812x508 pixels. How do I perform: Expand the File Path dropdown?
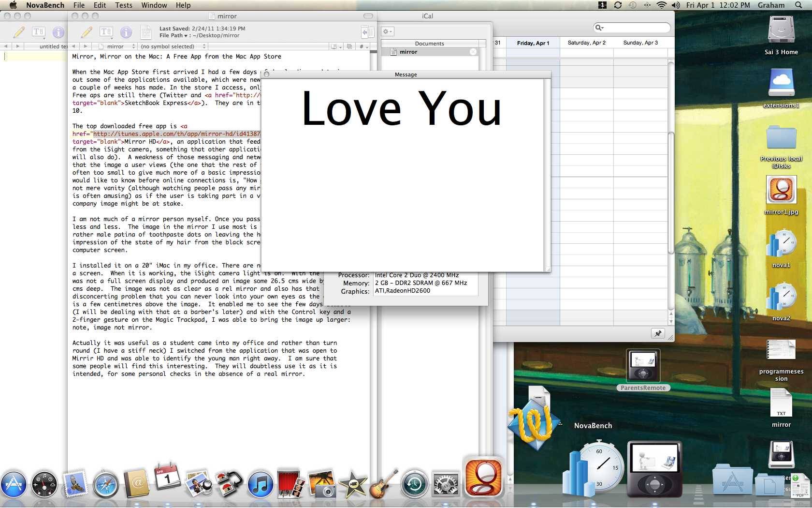(x=174, y=35)
